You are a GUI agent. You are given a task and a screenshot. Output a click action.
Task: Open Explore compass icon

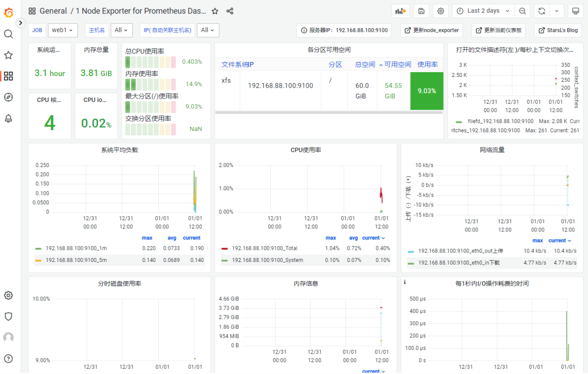[8, 97]
